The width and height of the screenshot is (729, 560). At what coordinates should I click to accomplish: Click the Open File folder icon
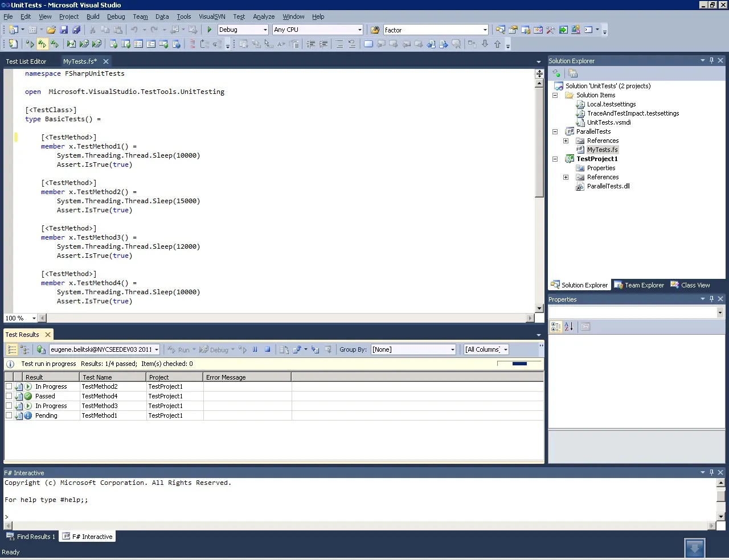pyautogui.click(x=51, y=30)
